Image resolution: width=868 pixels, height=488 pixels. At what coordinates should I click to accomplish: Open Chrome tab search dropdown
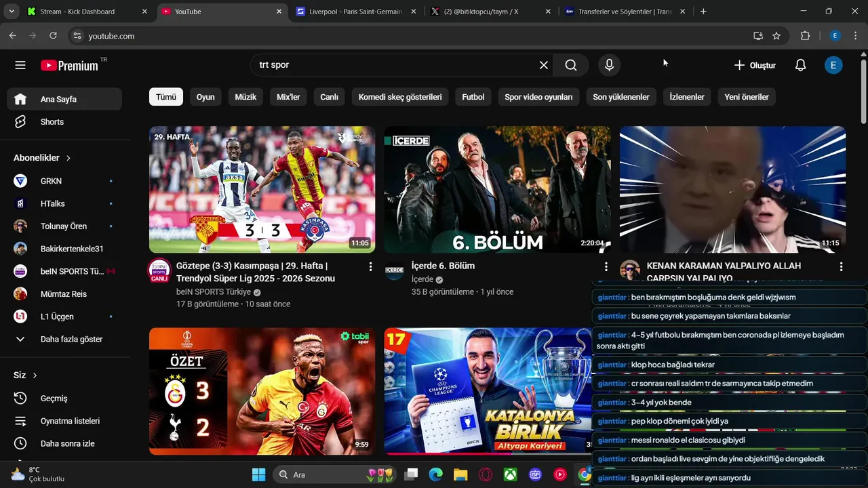click(x=11, y=12)
